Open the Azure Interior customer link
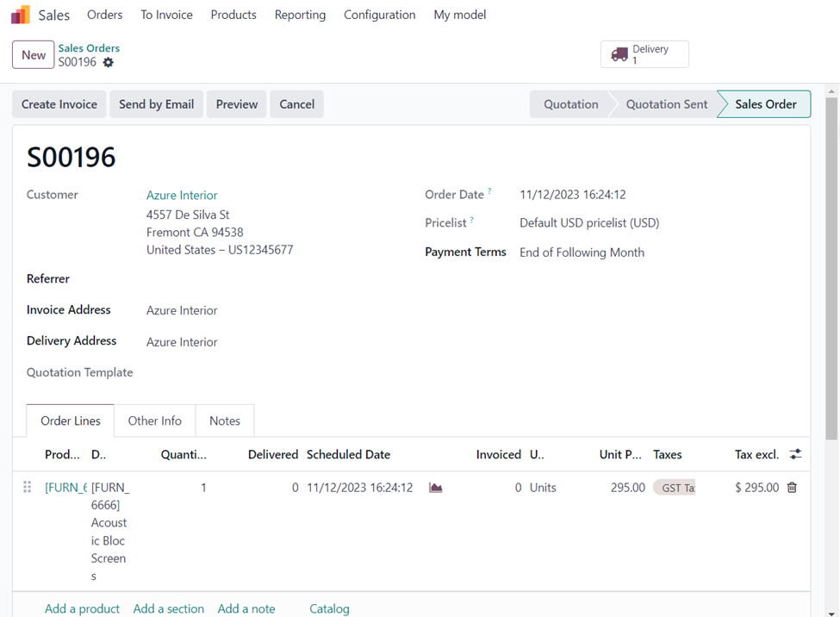The width and height of the screenshot is (840, 617). [x=182, y=195]
